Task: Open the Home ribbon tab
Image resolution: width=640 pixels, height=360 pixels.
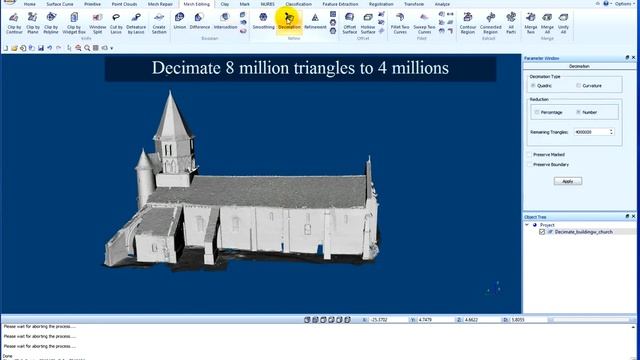Action: coord(29,4)
